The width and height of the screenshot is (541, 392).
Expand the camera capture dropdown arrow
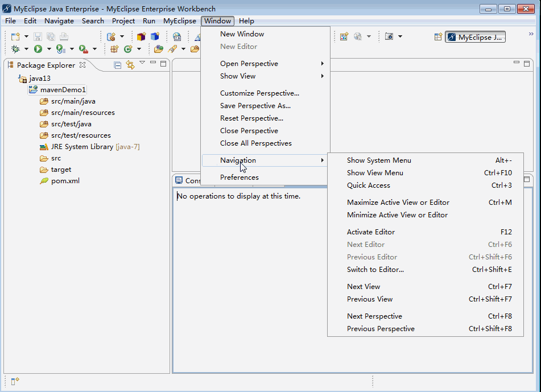(400, 36)
